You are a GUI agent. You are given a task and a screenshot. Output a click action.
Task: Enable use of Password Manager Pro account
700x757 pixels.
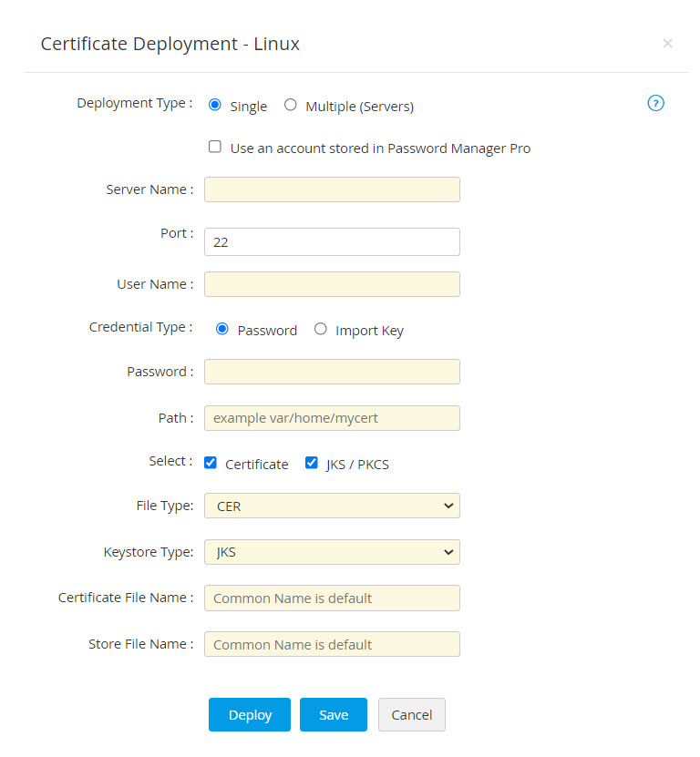point(215,147)
